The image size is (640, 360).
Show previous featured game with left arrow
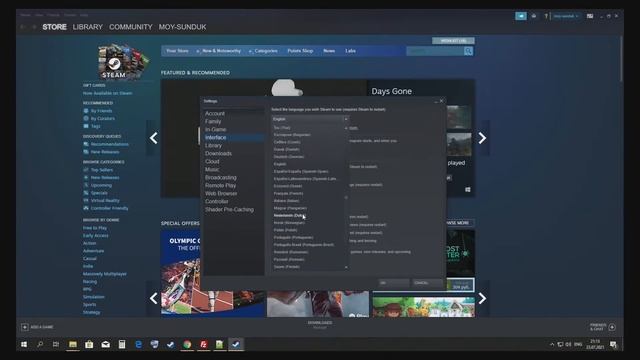coord(153,138)
